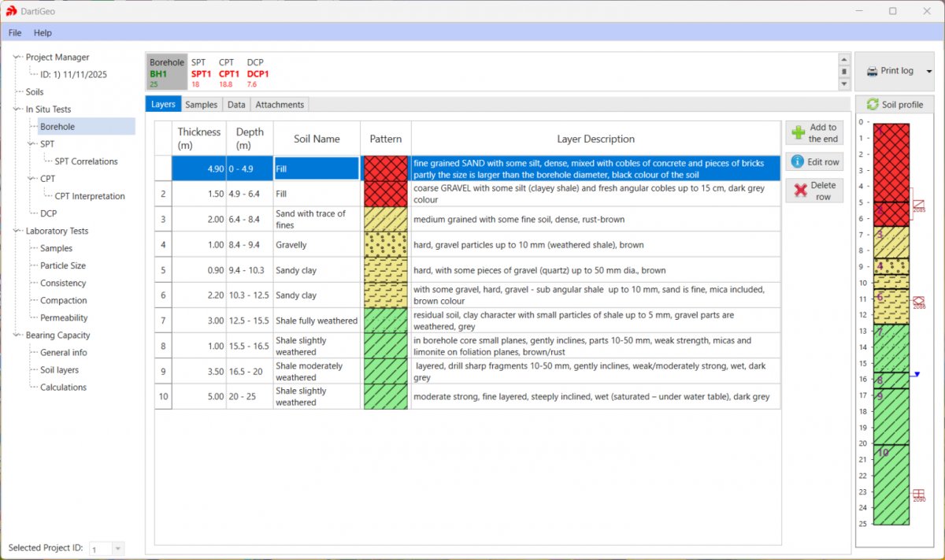
Task: Collapse the Laboratory Tests tree node
Action: 17,231
